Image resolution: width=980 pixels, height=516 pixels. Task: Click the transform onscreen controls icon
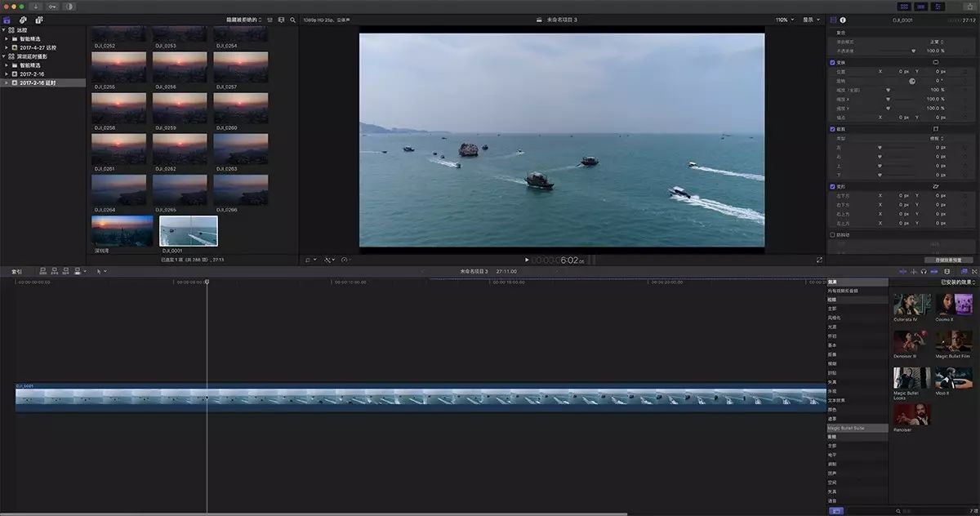click(x=936, y=62)
